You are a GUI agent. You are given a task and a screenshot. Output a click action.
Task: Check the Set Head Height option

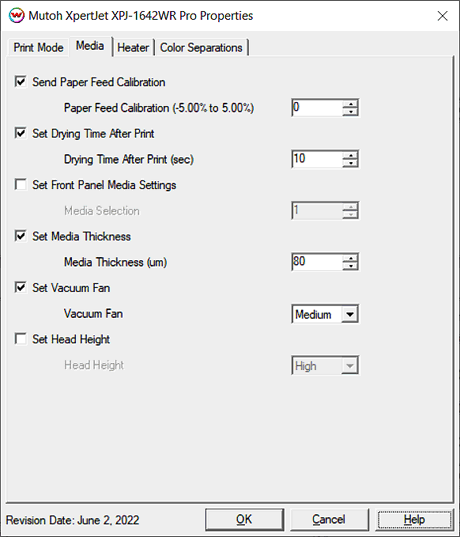tap(21, 339)
